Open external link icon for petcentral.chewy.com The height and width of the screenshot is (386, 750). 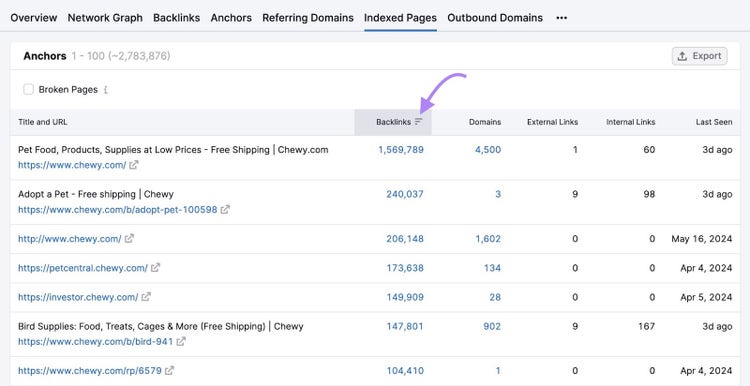(x=155, y=268)
